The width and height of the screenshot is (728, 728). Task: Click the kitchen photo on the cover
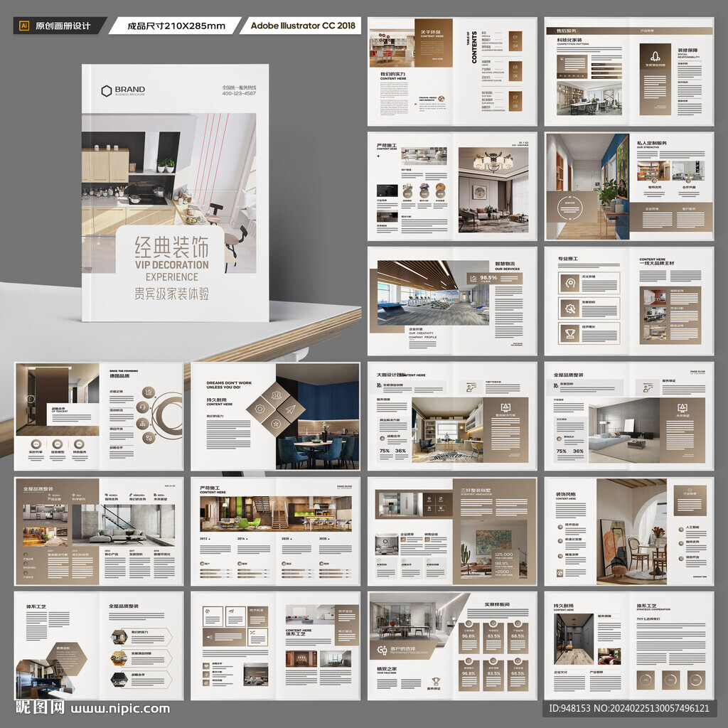[x=169, y=193]
